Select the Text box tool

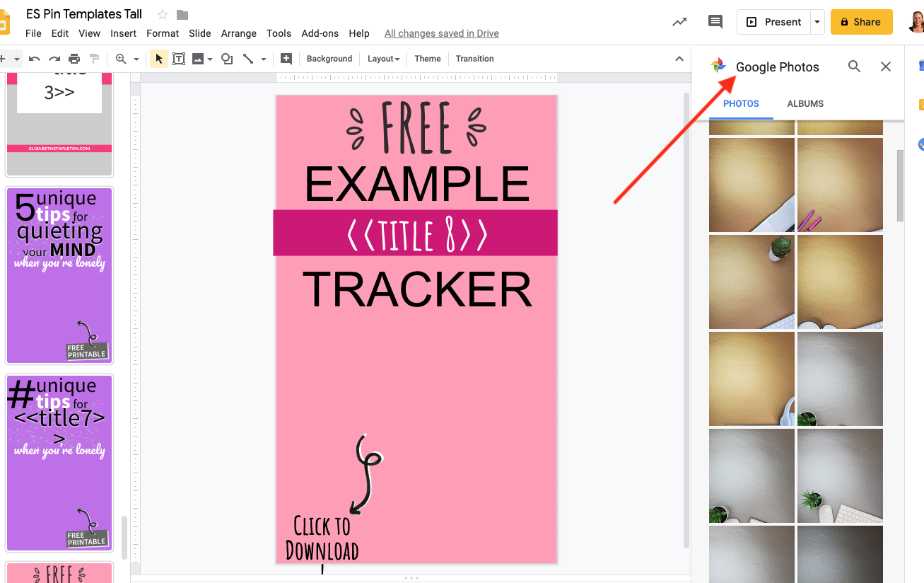tap(179, 59)
